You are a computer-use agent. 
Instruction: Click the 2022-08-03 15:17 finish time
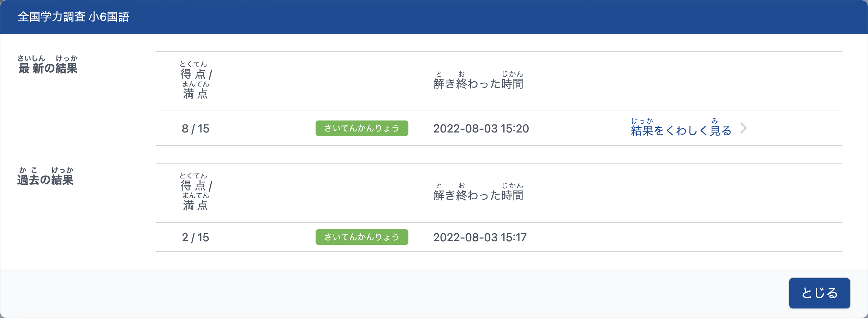point(480,237)
